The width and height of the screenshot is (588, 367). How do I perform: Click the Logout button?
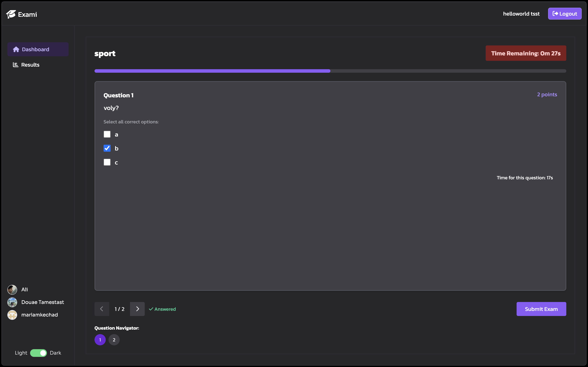click(565, 14)
